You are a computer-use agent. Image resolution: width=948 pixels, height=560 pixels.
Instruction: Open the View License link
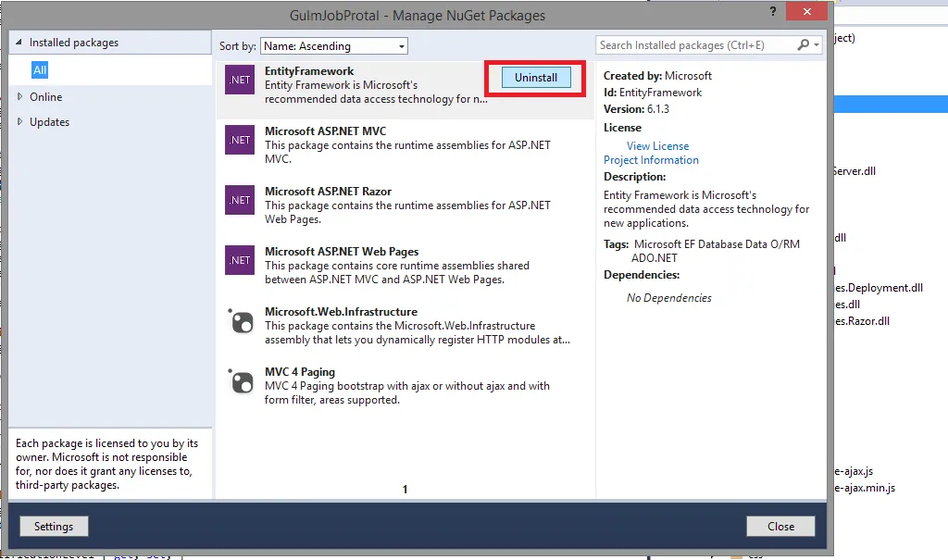coord(658,145)
